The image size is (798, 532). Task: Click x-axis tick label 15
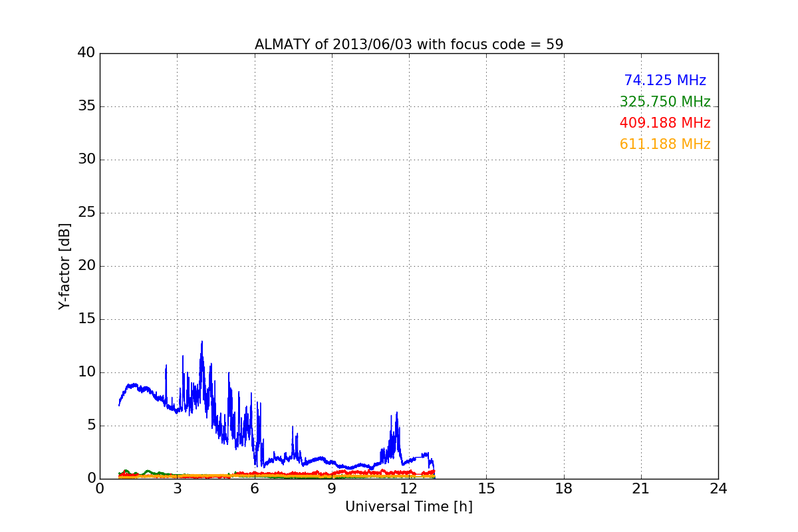pos(486,489)
